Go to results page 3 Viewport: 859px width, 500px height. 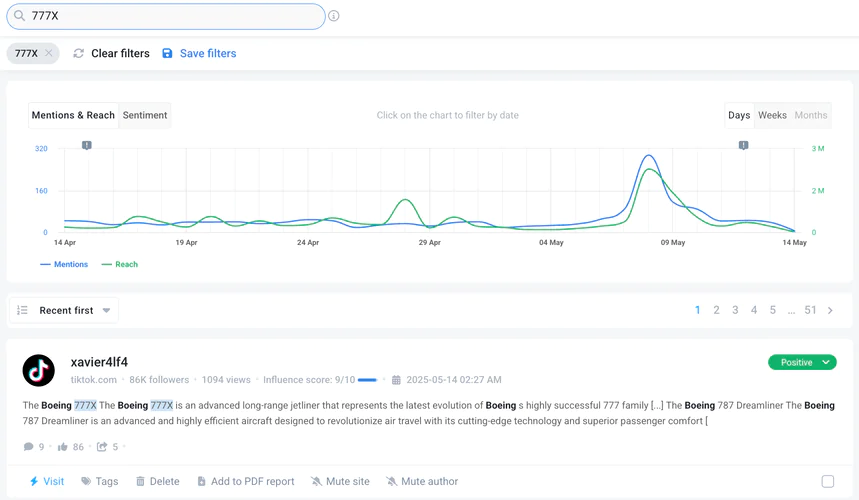coord(735,310)
